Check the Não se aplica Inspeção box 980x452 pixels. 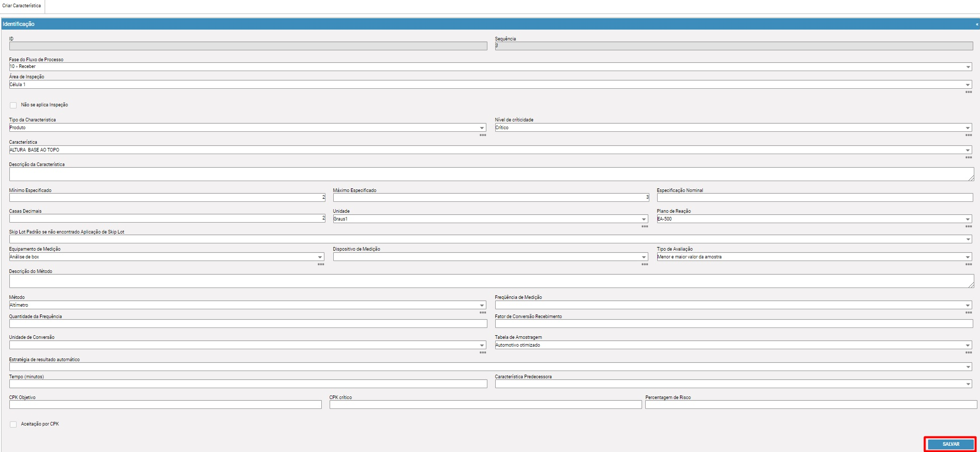tap(13, 105)
